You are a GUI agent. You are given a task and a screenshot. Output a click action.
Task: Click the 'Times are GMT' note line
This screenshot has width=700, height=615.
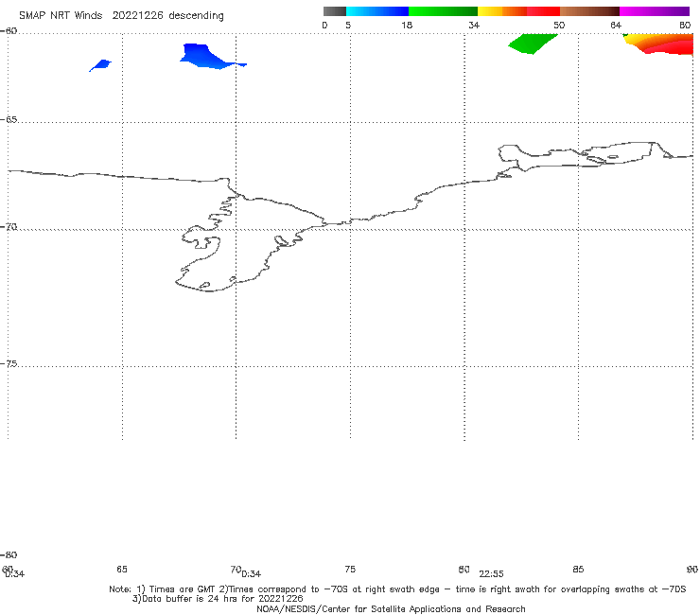(x=397, y=589)
